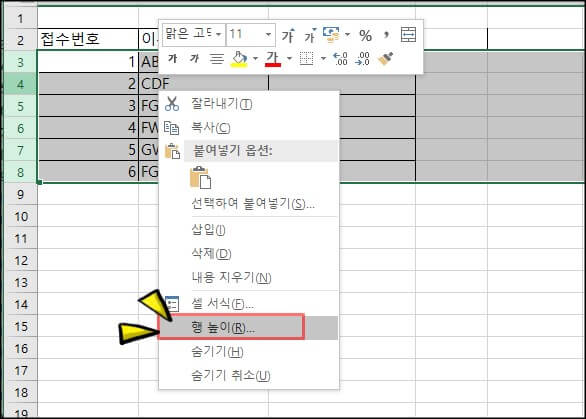Click the center align icon

217,59
